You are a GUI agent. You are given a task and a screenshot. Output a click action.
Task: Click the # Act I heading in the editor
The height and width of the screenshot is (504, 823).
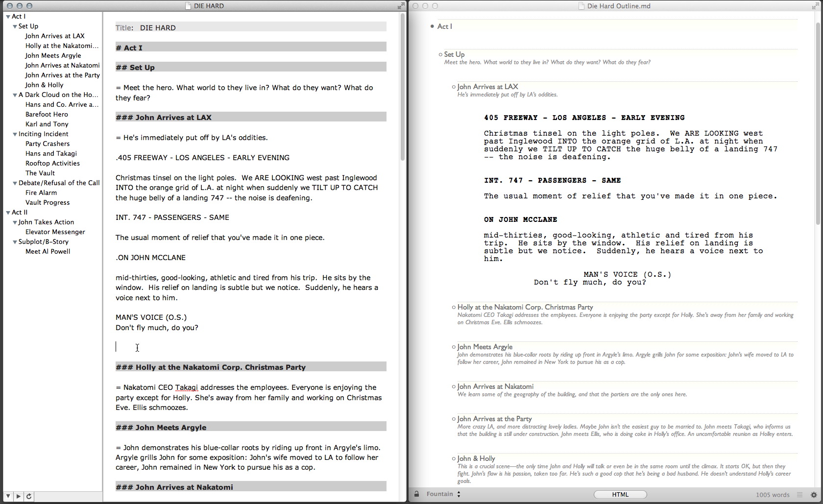pos(251,48)
